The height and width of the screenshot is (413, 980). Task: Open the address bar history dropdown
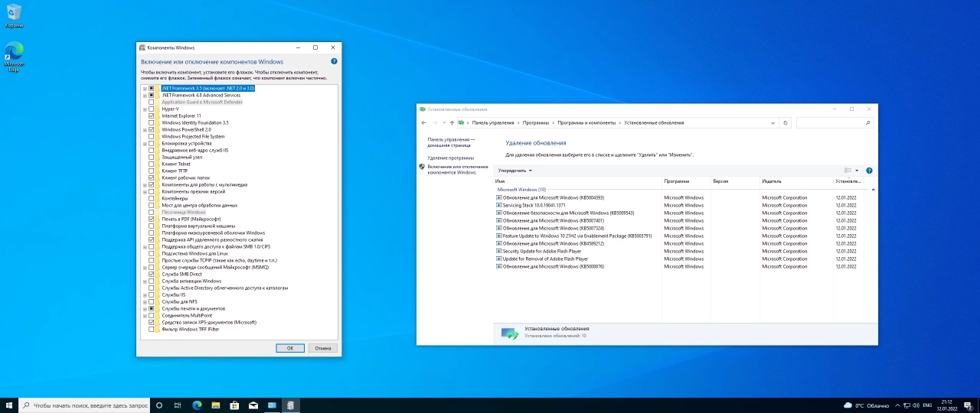click(773, 122)
